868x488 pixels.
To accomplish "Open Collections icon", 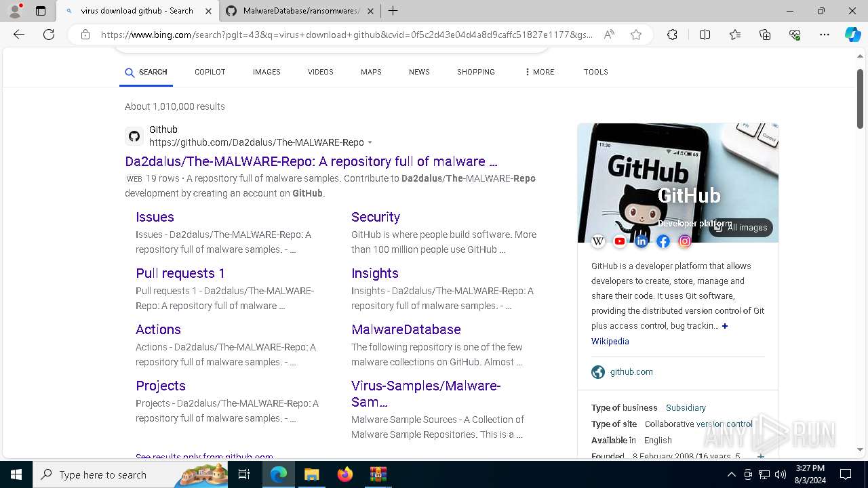I will pos(765,35).
